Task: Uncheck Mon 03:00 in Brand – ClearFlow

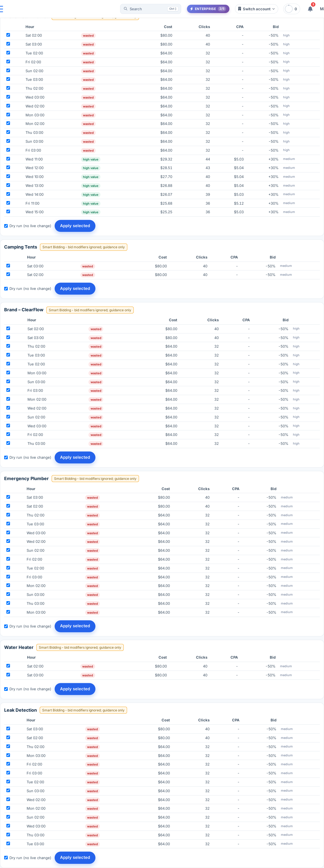Action: tap(8, 373)
